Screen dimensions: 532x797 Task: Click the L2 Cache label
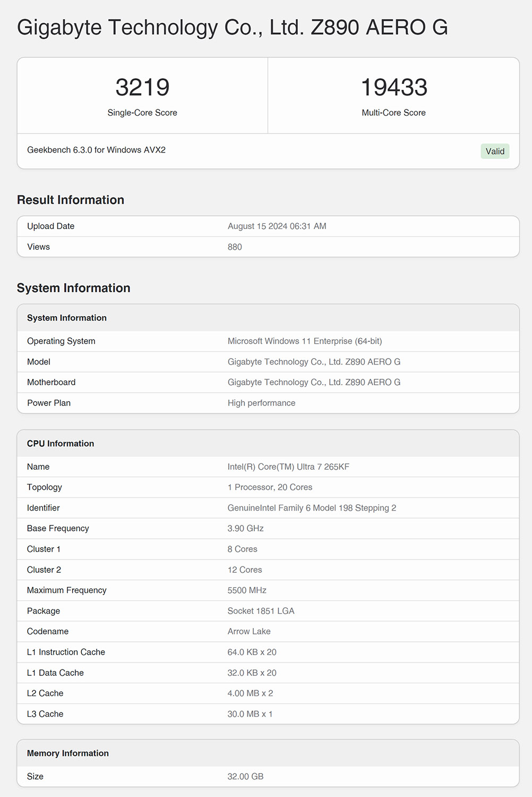pyautogui.click(x=45, y=694)
